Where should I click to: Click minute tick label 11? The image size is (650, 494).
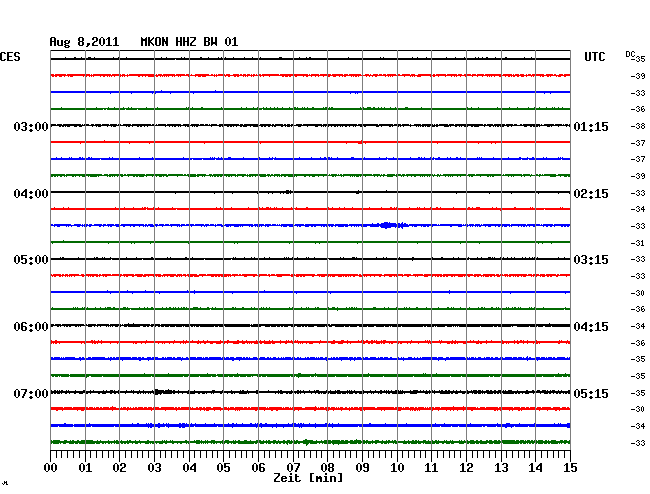(431, 468)
